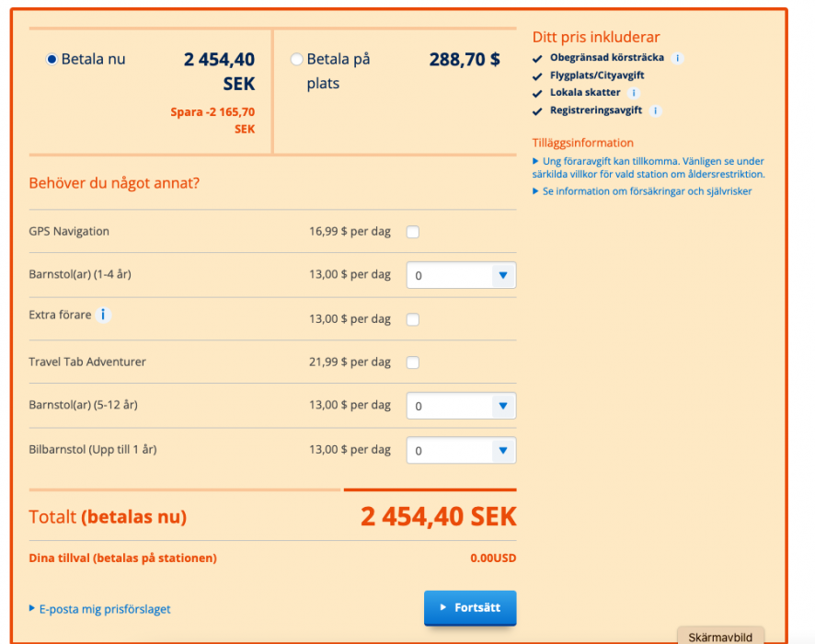Check the Travel Tab Adventurer option
The image size is (815, 644).
coord(413,362)
